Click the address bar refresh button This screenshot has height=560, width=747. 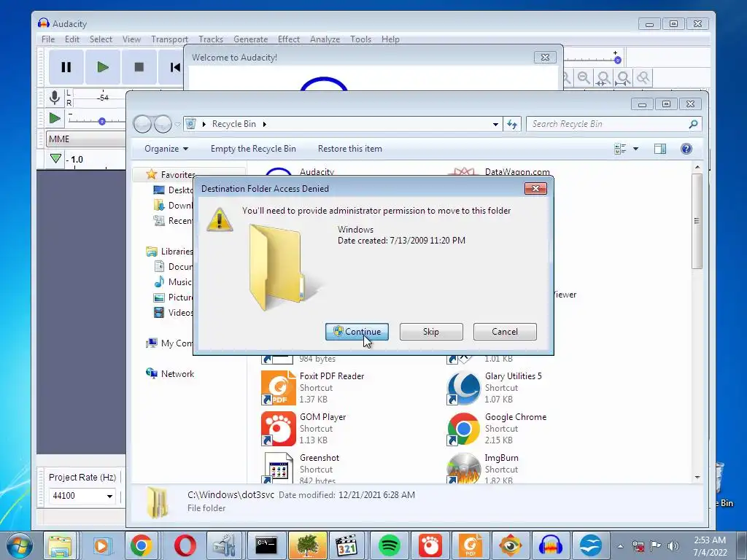pyautogui.click(x=512, y=124)
